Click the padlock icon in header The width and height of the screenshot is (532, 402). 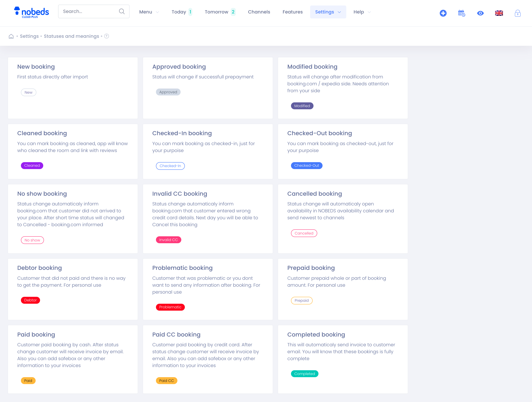point(518,13)
